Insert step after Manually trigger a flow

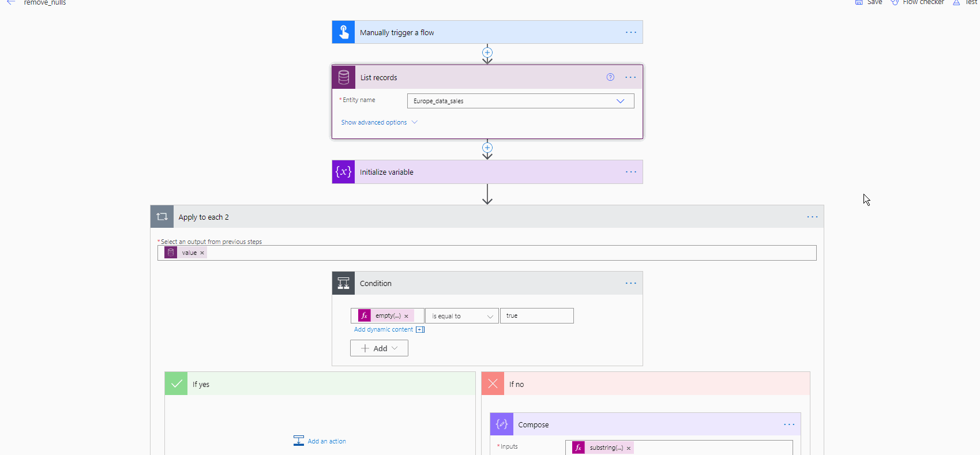tap(487, 52)
